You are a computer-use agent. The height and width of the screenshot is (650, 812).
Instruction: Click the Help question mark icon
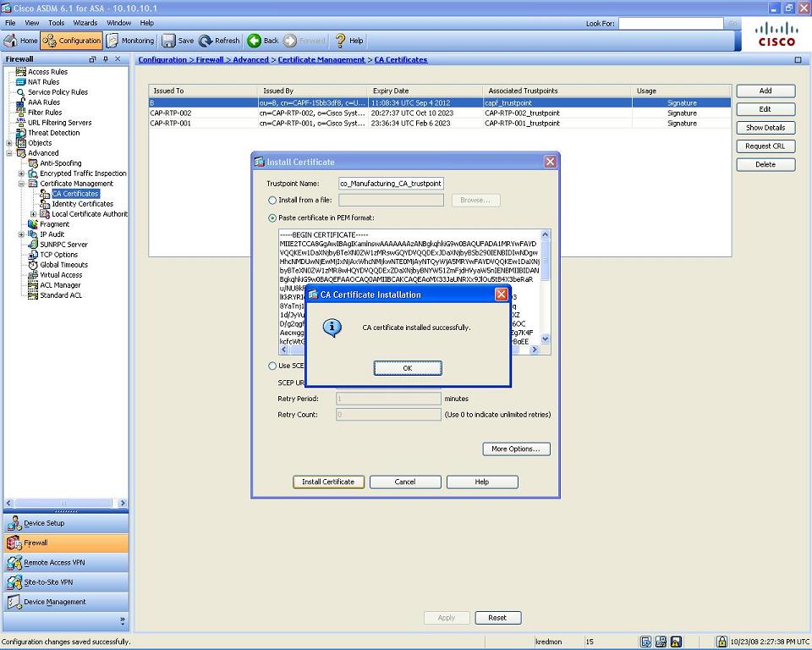point(340,41)
